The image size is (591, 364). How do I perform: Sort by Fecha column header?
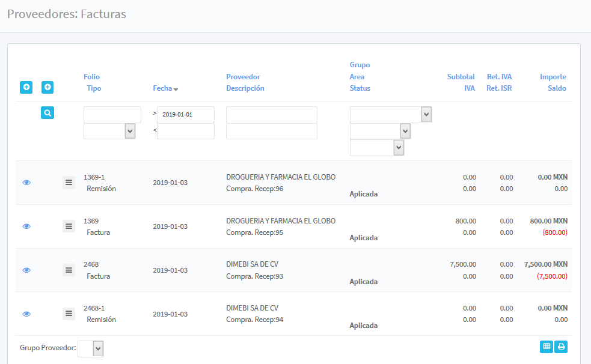point(162,88)
